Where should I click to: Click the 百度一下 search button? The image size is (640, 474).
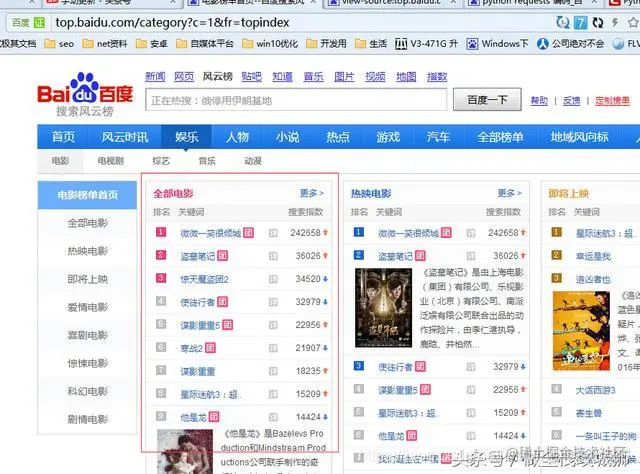pos(487,100)
